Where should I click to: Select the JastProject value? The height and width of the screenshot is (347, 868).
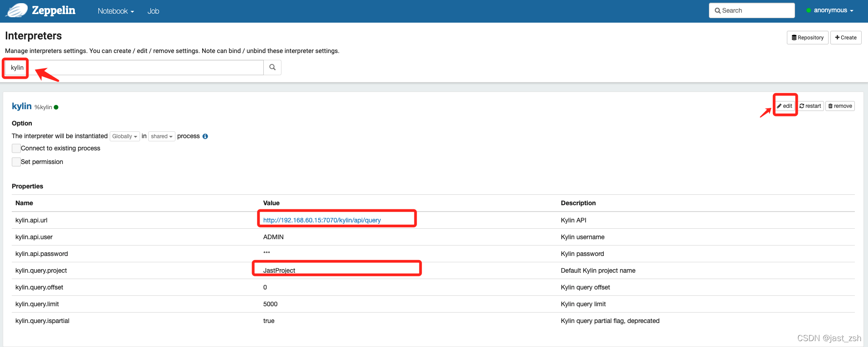(x=279, y=270)
